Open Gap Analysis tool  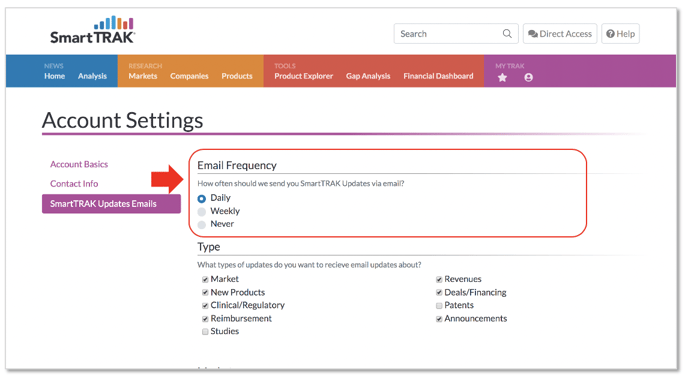click(368, 76)
